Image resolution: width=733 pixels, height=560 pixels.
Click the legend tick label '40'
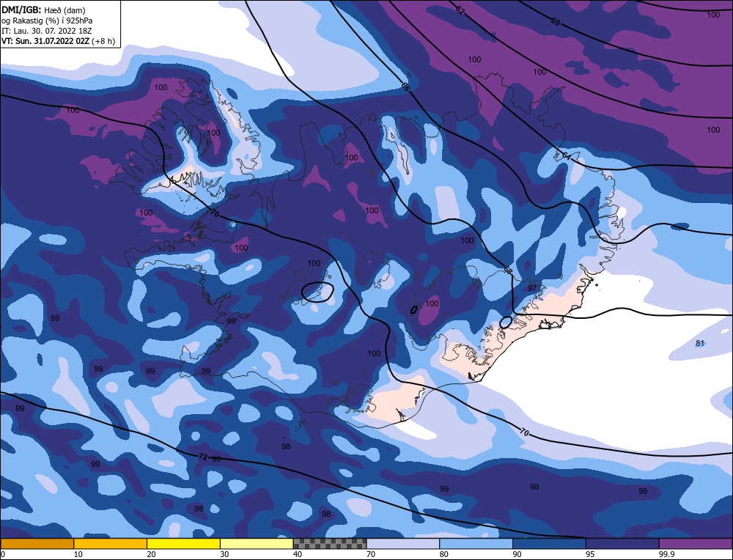298,554
